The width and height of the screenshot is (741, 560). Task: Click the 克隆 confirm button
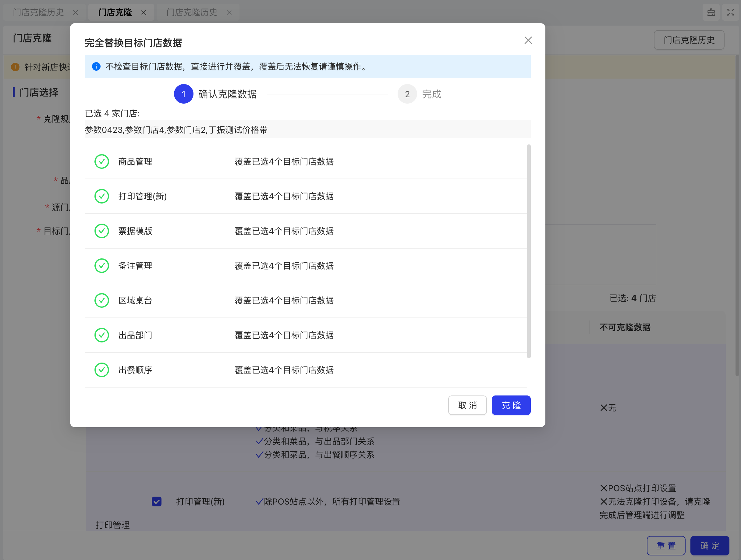pos(511,405)
